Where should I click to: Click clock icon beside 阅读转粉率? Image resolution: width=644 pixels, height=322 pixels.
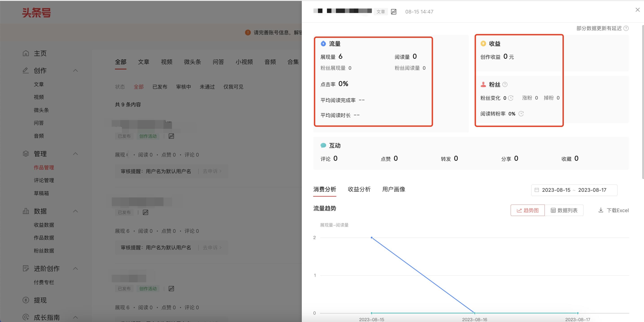[521, 114]
